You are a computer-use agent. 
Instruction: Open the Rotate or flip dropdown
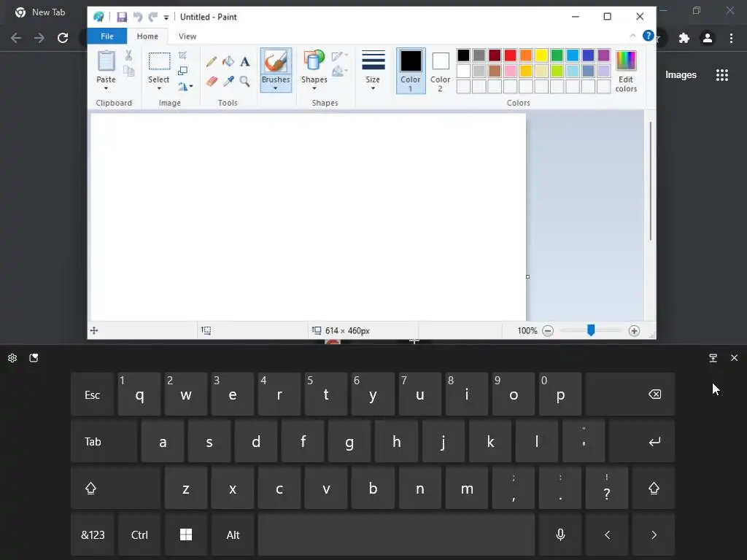185,87
